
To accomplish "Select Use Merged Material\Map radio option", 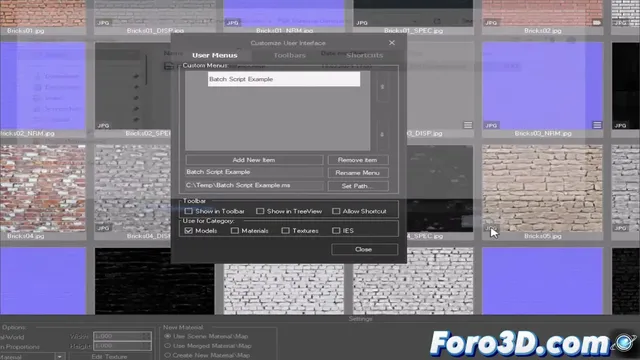I will point(167,346).
